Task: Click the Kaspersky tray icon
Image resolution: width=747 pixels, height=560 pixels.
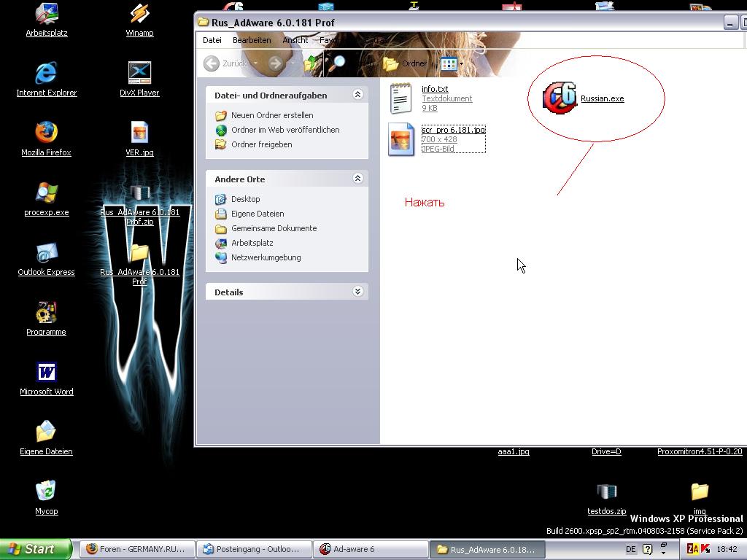Action: [x=705, y=550]
